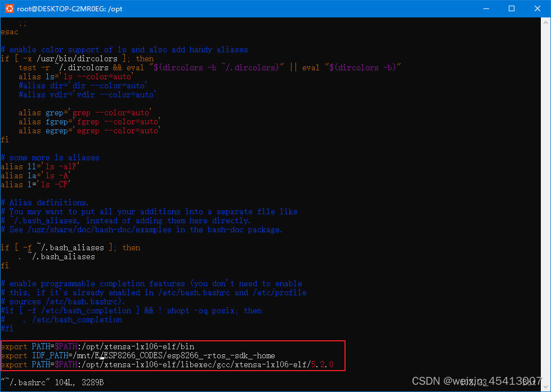551x392 pixels.
Task: Click the commented #fi line
Action: point(7,328)
